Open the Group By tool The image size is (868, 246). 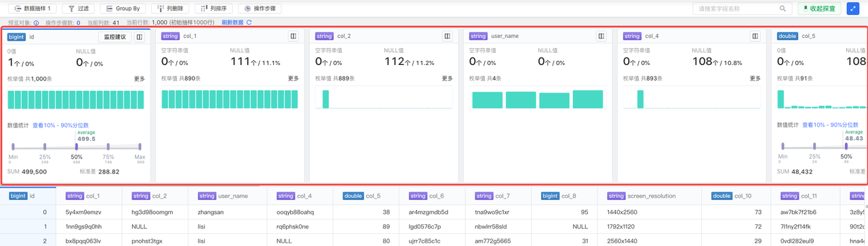point(123,9)
